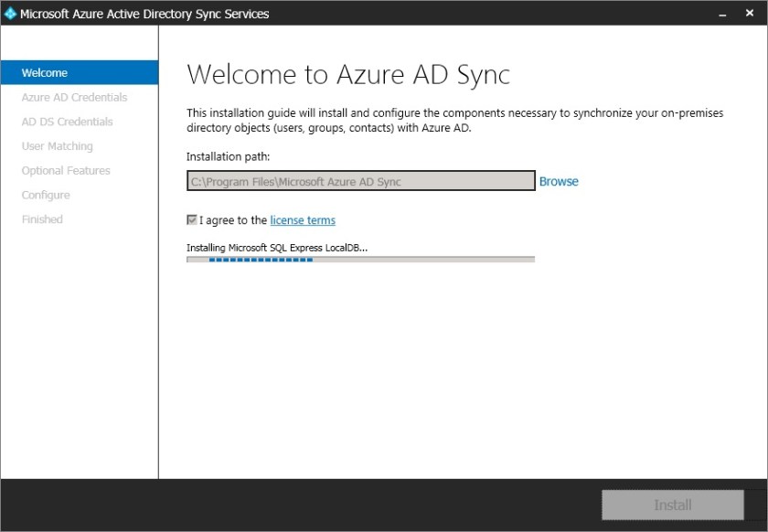Select the Optional Features step
Viewport: 768px width, 532px height.
tap(65, 170)
